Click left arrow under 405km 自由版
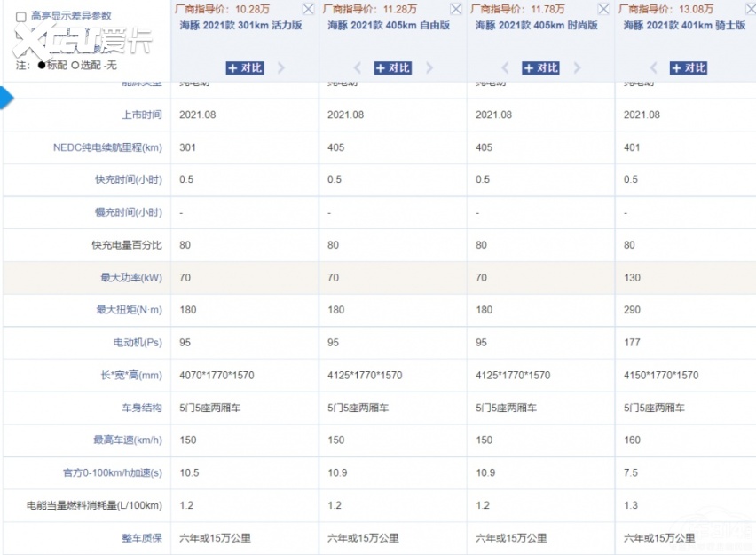The width and height of the screenshot is (756, 555). pos(358,67)
